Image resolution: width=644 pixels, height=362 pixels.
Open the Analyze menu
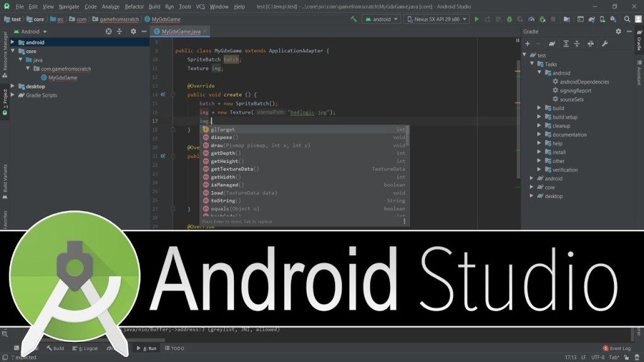[110, 6]
